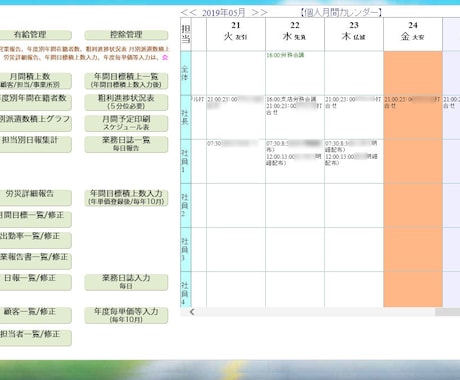Screen dimensions: 460x380
Task: Open 粗利進捗状況表 button
Action: 126,102
